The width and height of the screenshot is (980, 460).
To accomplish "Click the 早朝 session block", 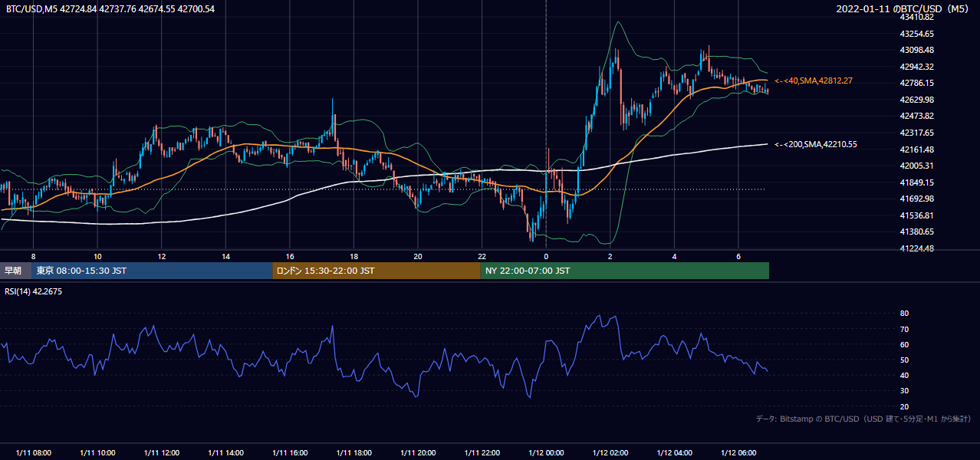I will (16, 271).
